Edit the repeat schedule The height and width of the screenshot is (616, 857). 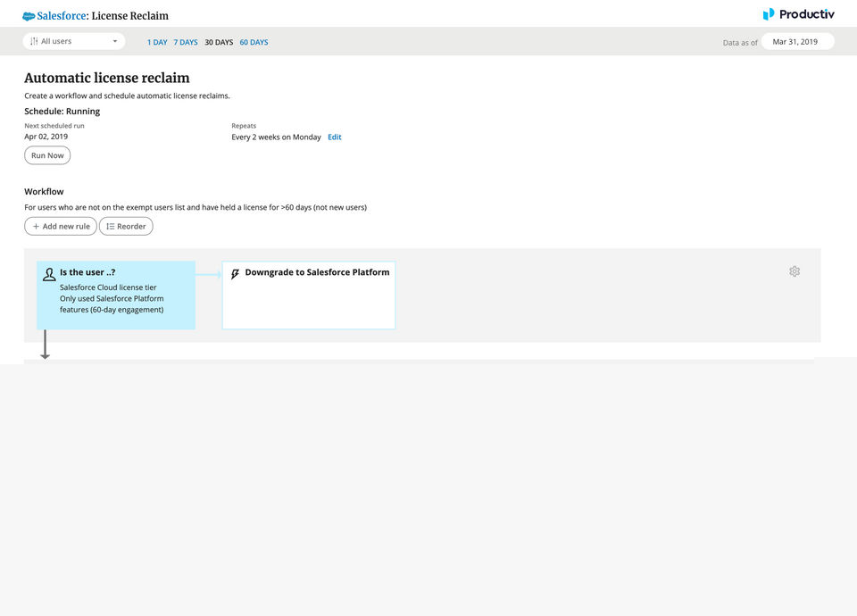click(x=335, y=137)
